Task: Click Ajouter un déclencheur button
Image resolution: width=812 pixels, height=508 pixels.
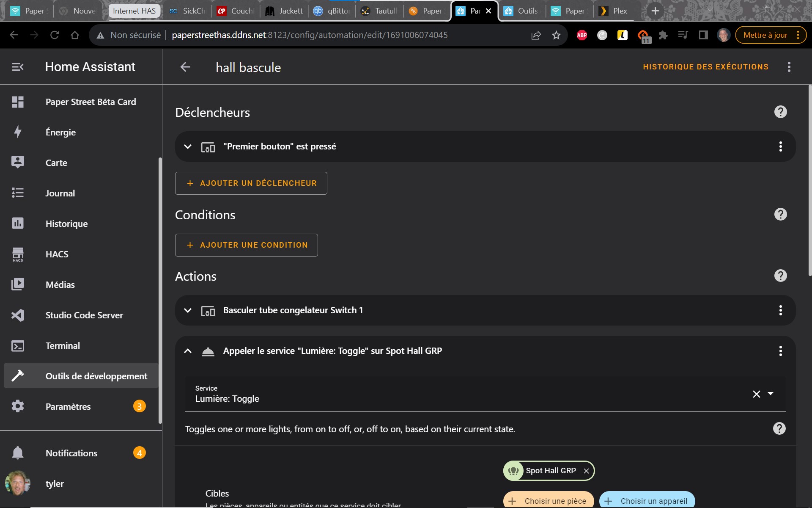Action: (251, 183)
